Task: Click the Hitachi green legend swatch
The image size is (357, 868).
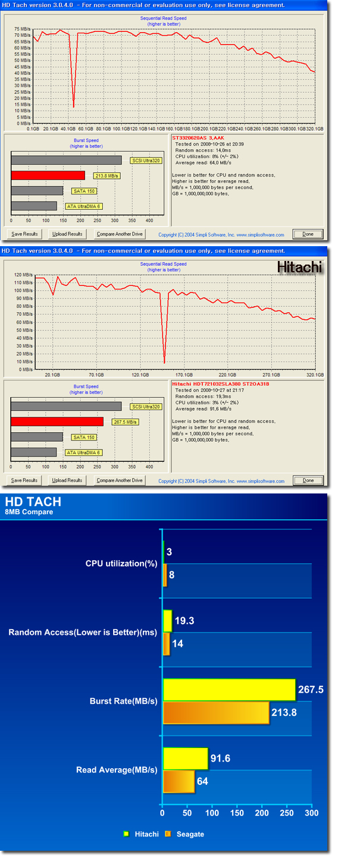Action: (126, 834)
